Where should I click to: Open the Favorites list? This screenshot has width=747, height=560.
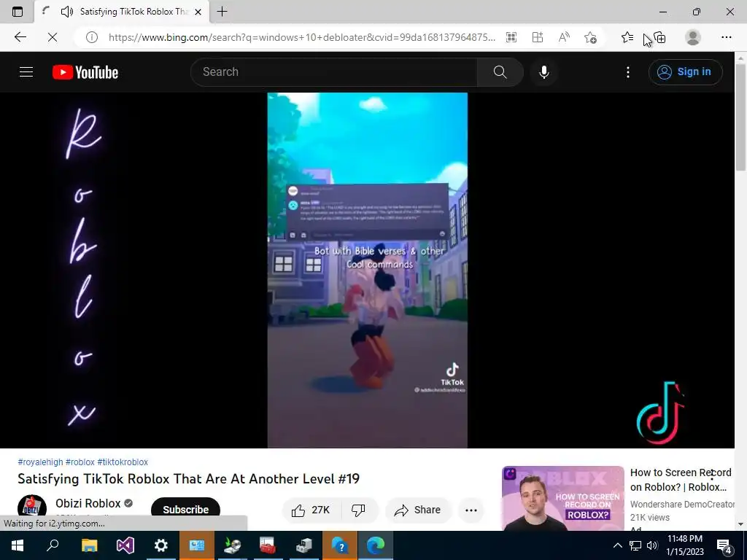(627, 37)
